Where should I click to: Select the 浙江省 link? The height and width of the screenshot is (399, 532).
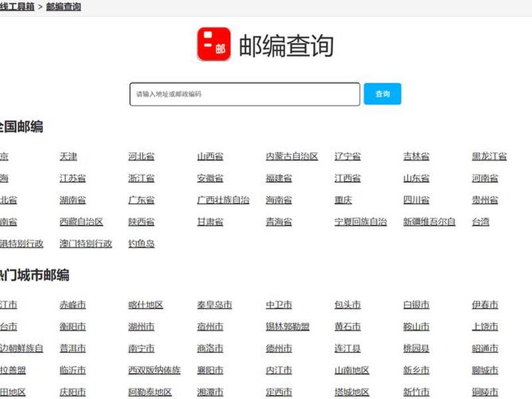pos(141,178)
